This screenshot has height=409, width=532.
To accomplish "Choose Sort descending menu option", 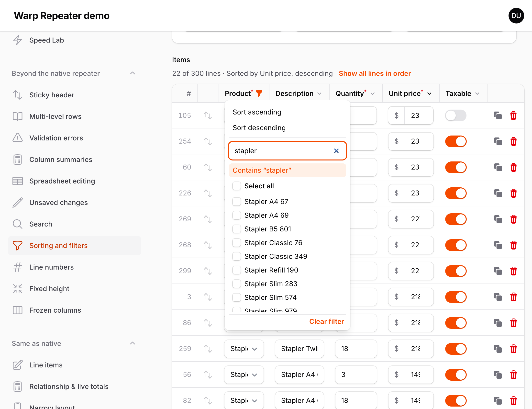I will click(287, 128).
